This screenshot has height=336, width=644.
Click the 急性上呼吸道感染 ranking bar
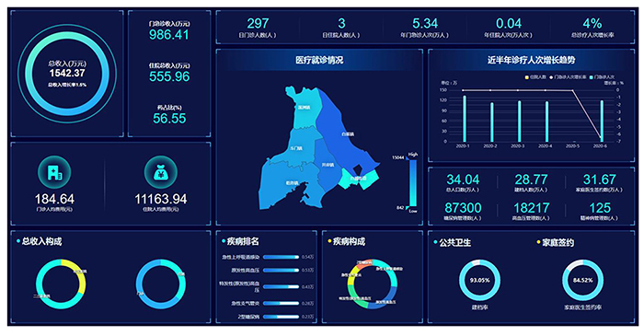[x=281, y=257]
